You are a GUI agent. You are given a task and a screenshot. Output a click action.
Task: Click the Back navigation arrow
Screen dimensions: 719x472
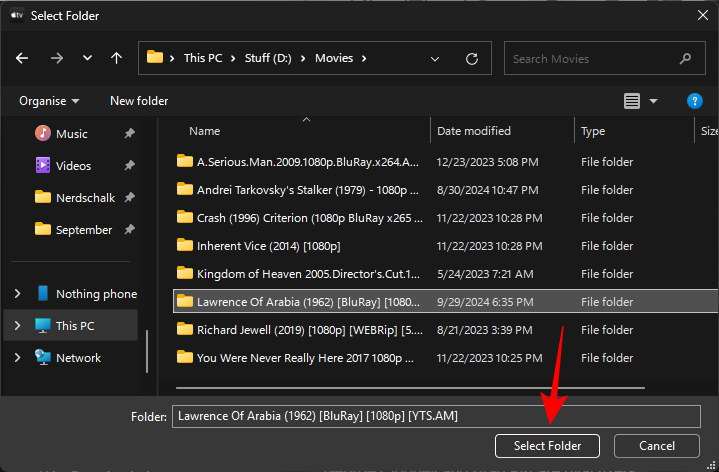click(22, 58)
